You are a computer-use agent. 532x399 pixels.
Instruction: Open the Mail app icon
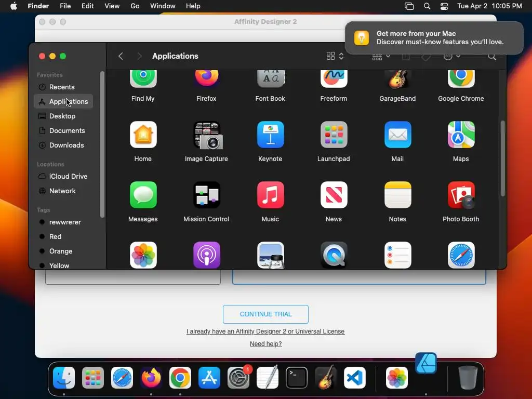pos(397,135)
